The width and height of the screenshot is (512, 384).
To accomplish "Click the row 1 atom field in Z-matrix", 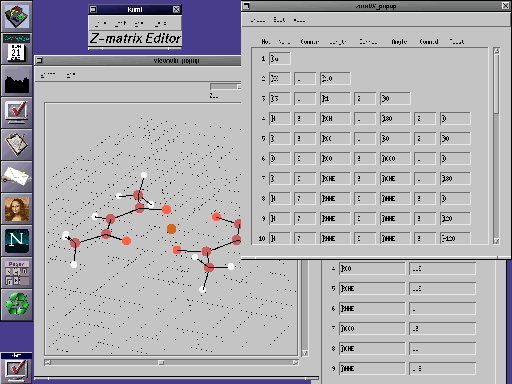I will tap(280, 59).
